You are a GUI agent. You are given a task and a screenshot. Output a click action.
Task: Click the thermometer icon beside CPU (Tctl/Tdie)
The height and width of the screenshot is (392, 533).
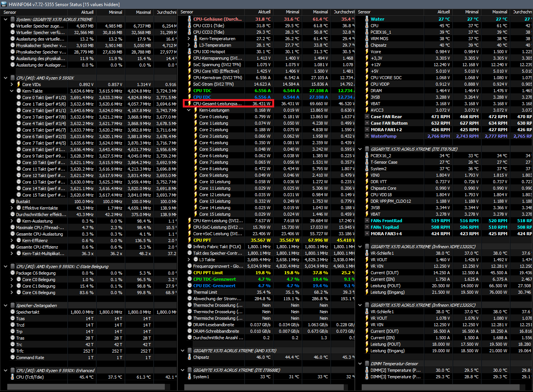(x=13, y=377)
